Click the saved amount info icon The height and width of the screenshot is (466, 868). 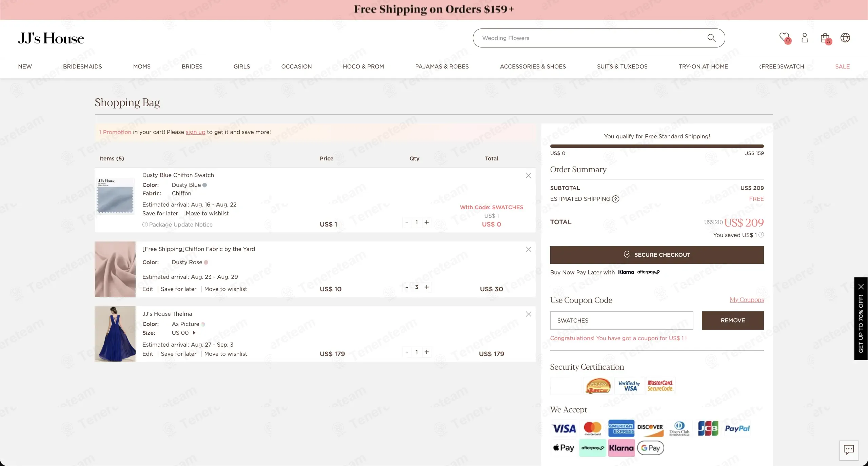(x=761, y=235)
